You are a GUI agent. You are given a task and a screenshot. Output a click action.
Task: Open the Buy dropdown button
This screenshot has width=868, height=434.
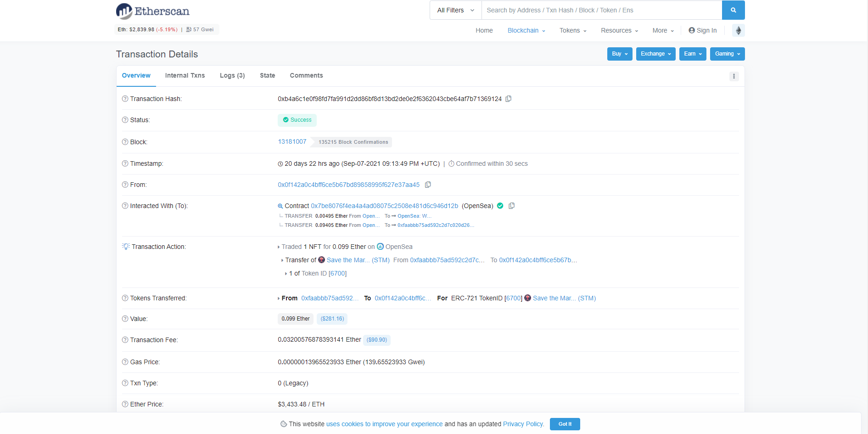tap(619, 54)
